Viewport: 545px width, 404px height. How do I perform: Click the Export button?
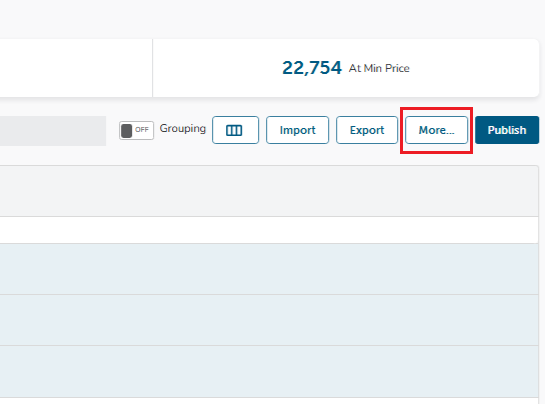(367, 130)
